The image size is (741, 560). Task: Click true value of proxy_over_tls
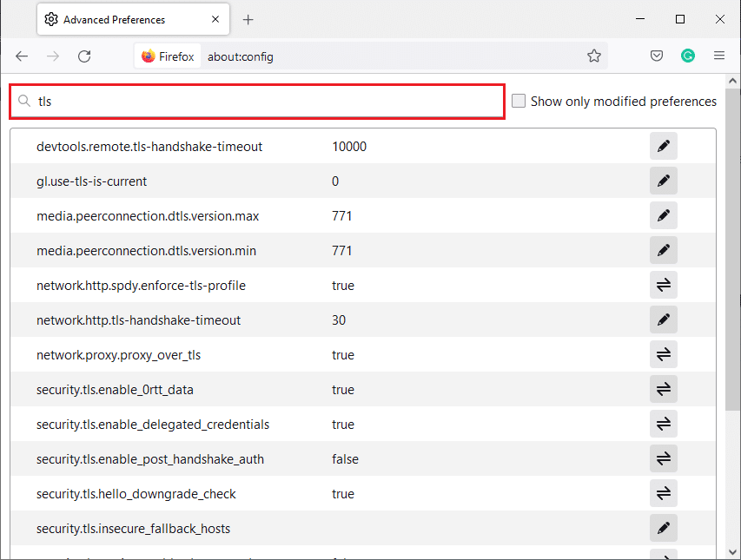click(343, 355)
